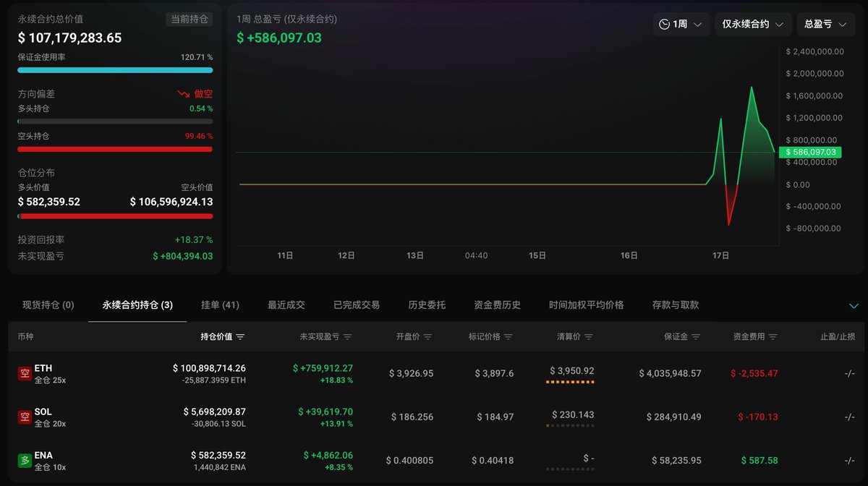Click chart total PnL $+586,097.03 heading
The width and height of the screenshot is (868, 486).
[x=279, y=38]
